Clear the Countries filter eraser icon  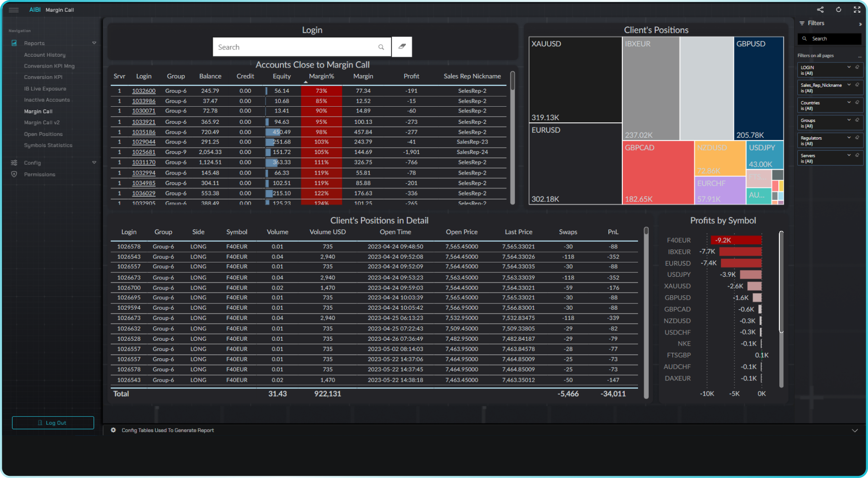pos(857,102)
